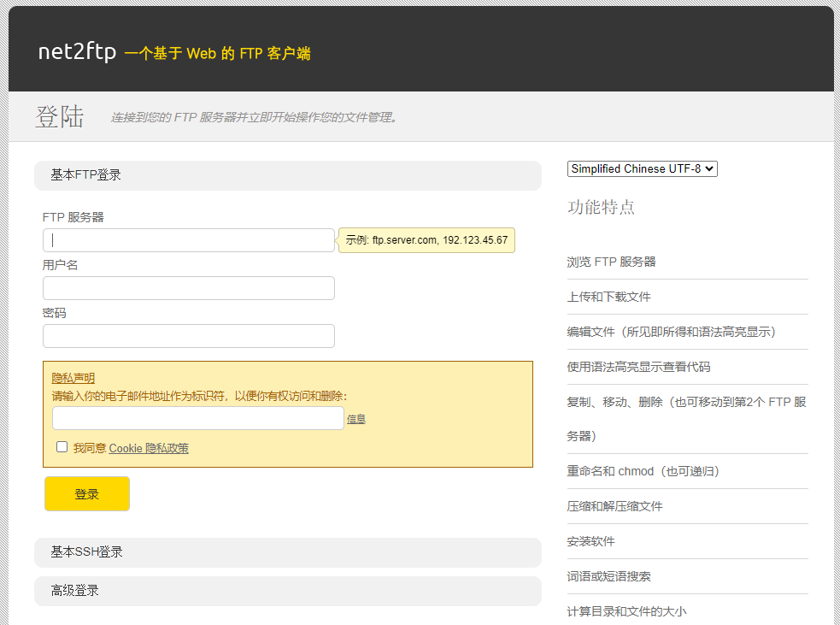The image size is (840, 625).
Task: Click the 上传和下载文件 feature text
Action: point(608,297)
